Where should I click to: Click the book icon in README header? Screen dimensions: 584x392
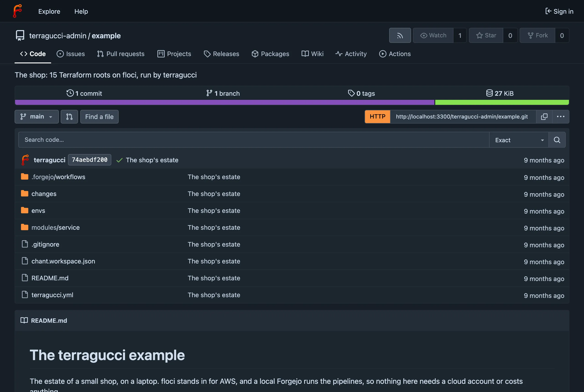coord(24,320)
